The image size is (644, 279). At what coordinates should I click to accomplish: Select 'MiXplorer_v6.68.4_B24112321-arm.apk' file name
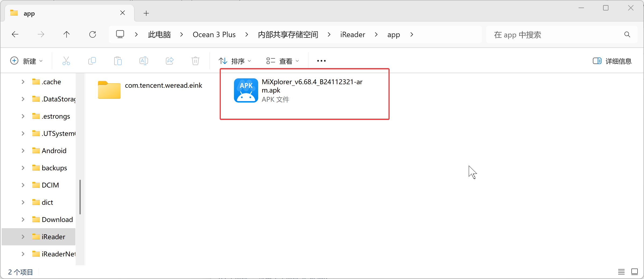[312, 86]
